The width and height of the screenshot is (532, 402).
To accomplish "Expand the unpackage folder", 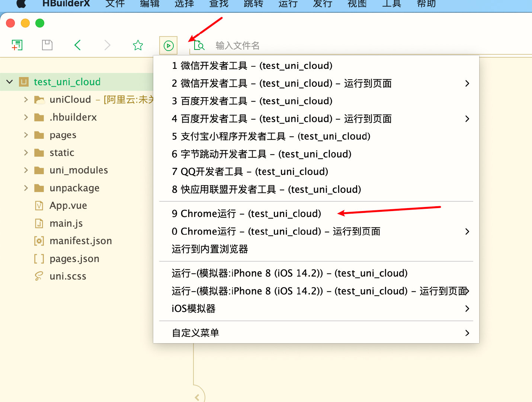I will pyautogui.click(x=26, y=188).
